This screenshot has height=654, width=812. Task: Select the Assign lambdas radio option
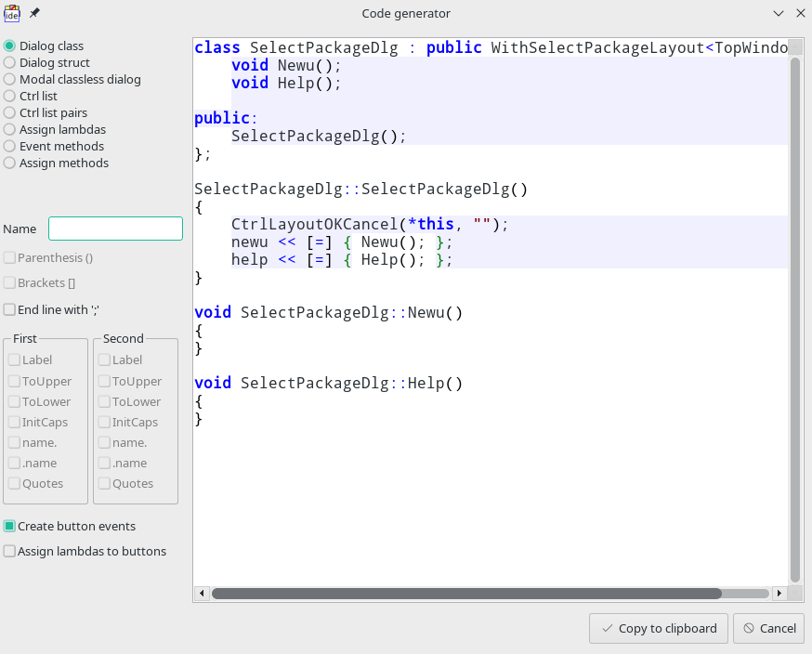coord(9,129)
